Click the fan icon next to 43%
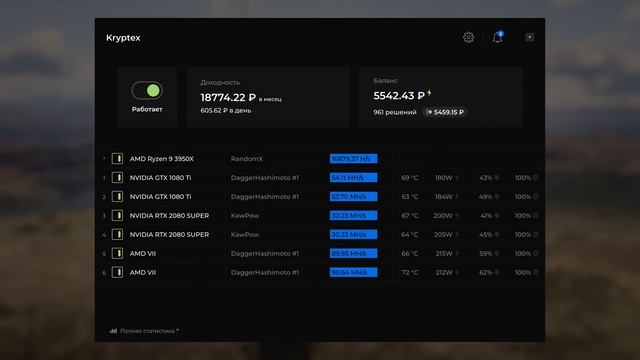This screenshot has height=360, width=640. (x=497, y=178)
